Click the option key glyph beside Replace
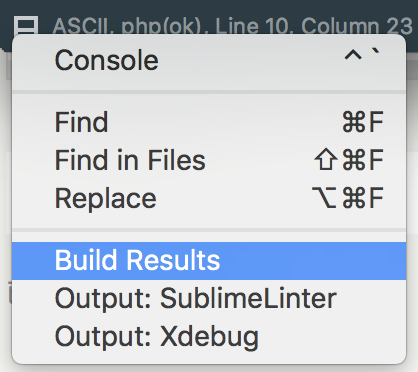This screenshot has width=418, height=372. click(324, 198)
